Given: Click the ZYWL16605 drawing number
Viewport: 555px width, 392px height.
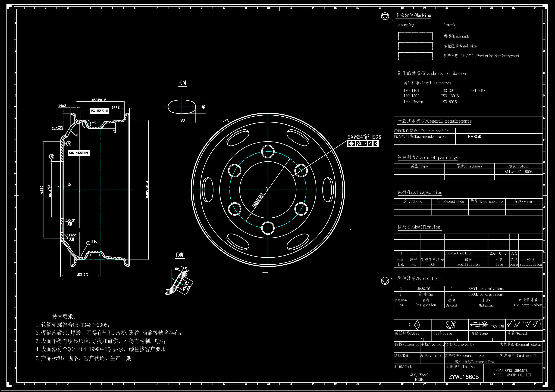Looking at the screenshot, I should 464,377.
